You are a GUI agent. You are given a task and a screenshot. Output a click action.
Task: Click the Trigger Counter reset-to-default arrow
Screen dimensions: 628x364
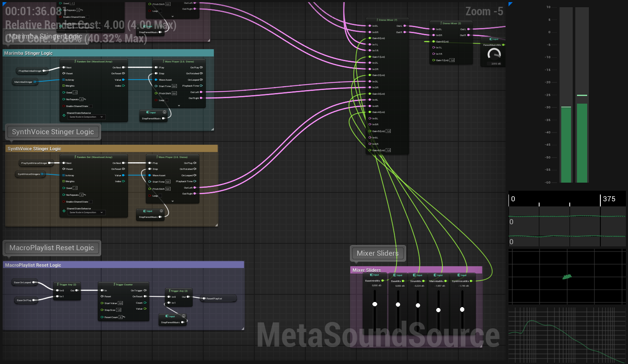coord(124,317)
